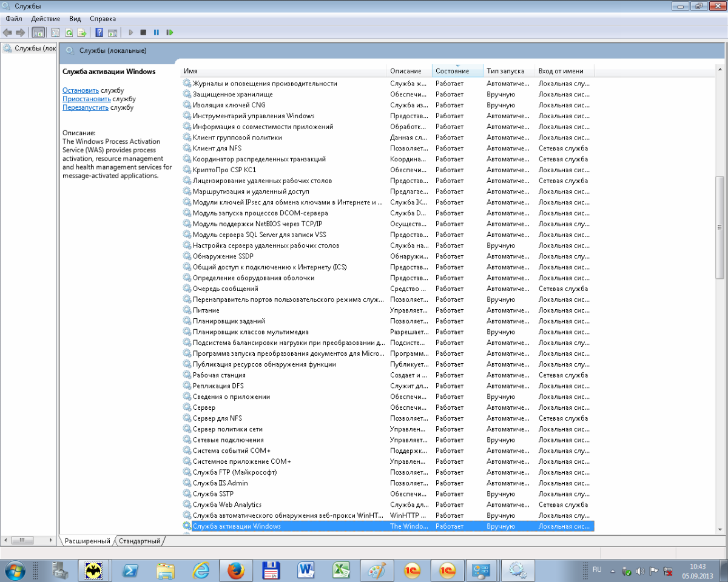Switch to the Стандартный tab
The width and height of the screenshot is (728, 582).
pyautogui.click(x=140, y=541)
